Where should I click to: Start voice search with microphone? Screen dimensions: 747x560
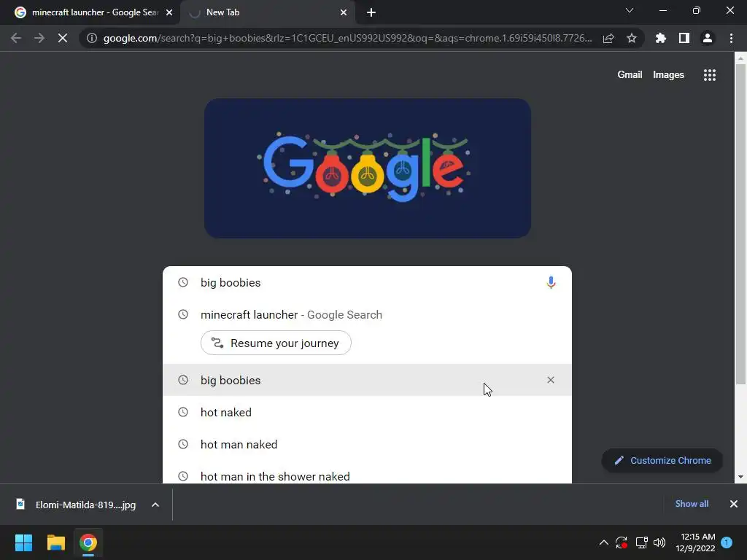(x=551, y=282)
